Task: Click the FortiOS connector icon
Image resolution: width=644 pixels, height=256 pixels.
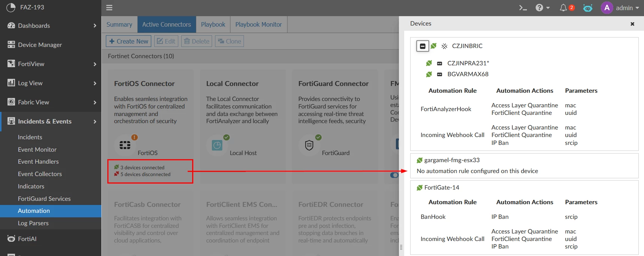Action: point(125,145)
